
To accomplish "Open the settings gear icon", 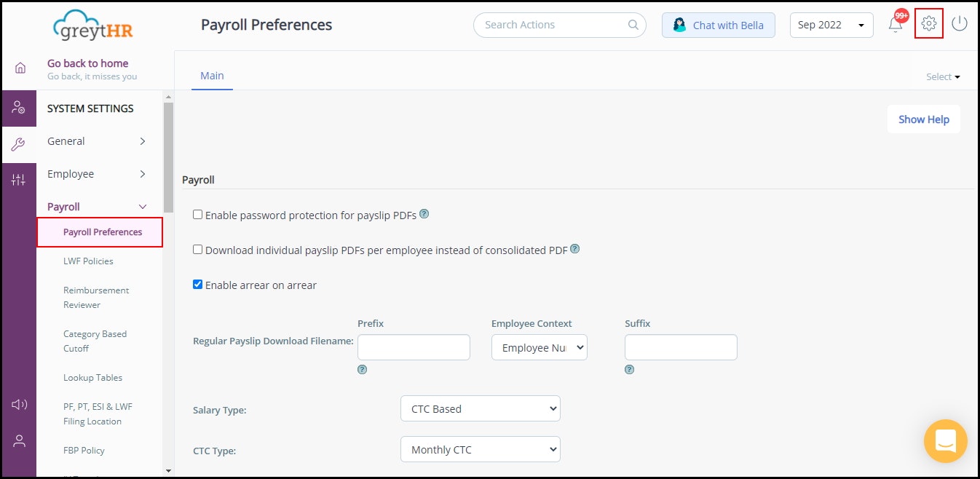I will coord(928,23).
